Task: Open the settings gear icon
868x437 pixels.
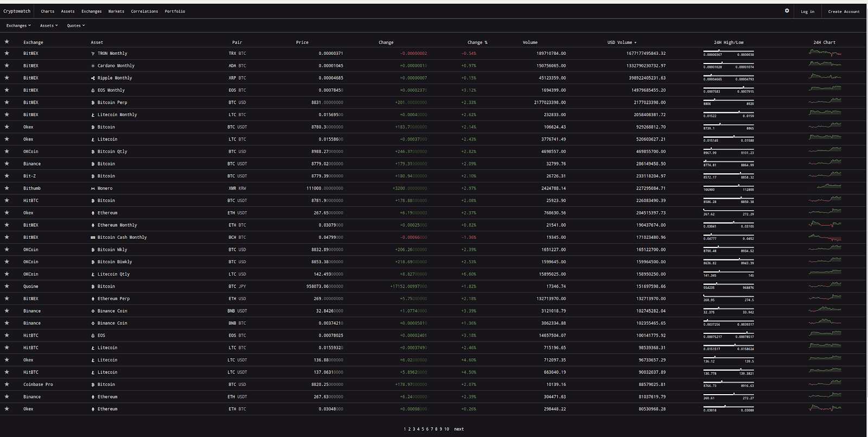Action: 787,11
